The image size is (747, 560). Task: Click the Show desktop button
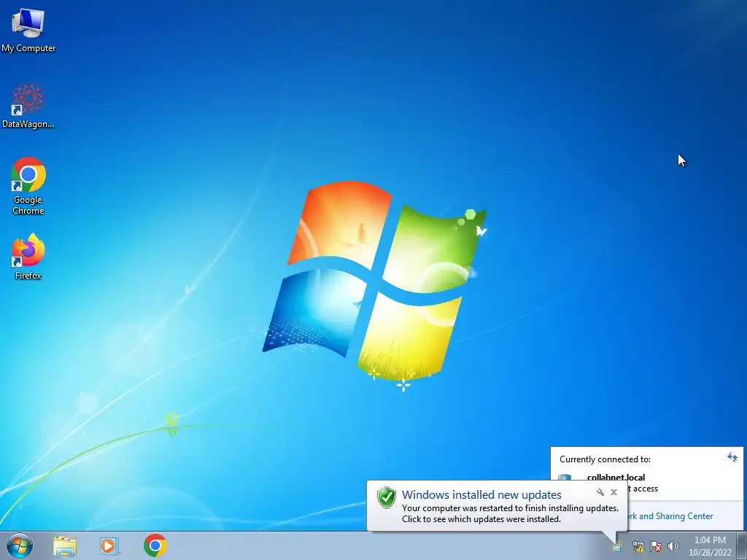741,546
